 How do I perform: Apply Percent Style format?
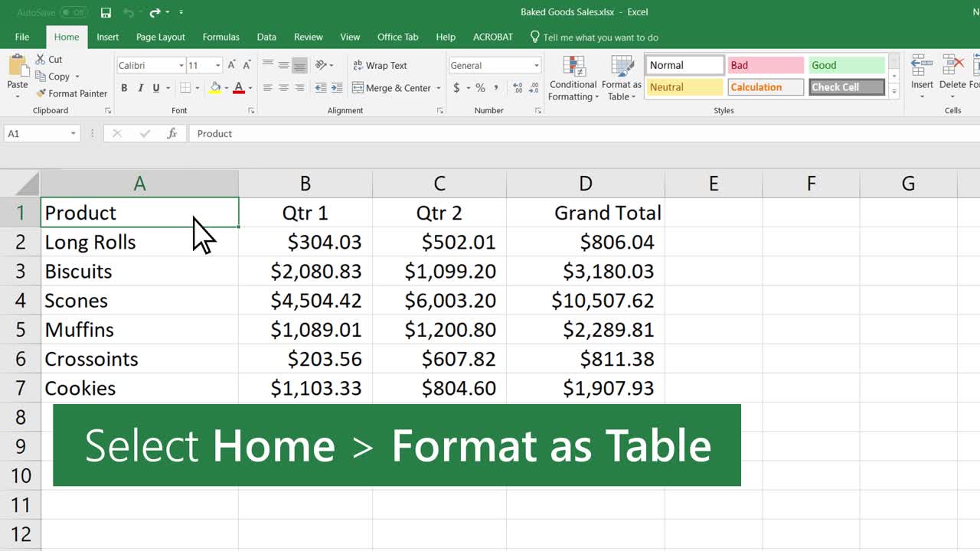click(x=480, y=88)
